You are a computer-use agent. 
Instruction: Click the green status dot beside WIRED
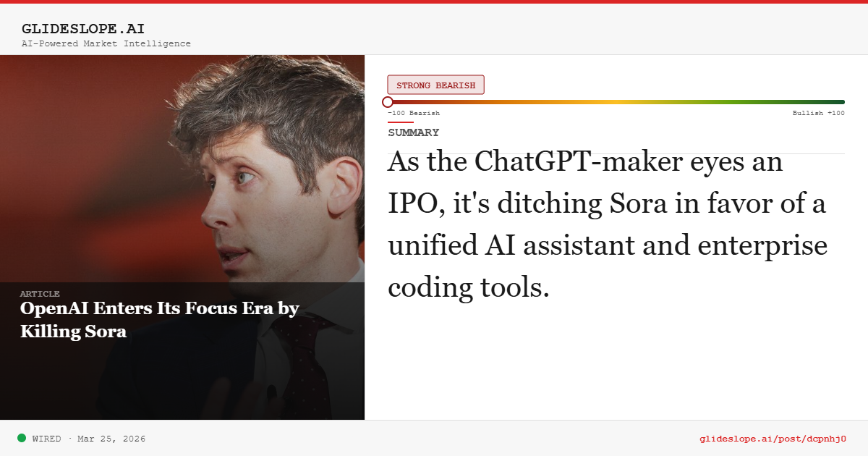point(22,438)
